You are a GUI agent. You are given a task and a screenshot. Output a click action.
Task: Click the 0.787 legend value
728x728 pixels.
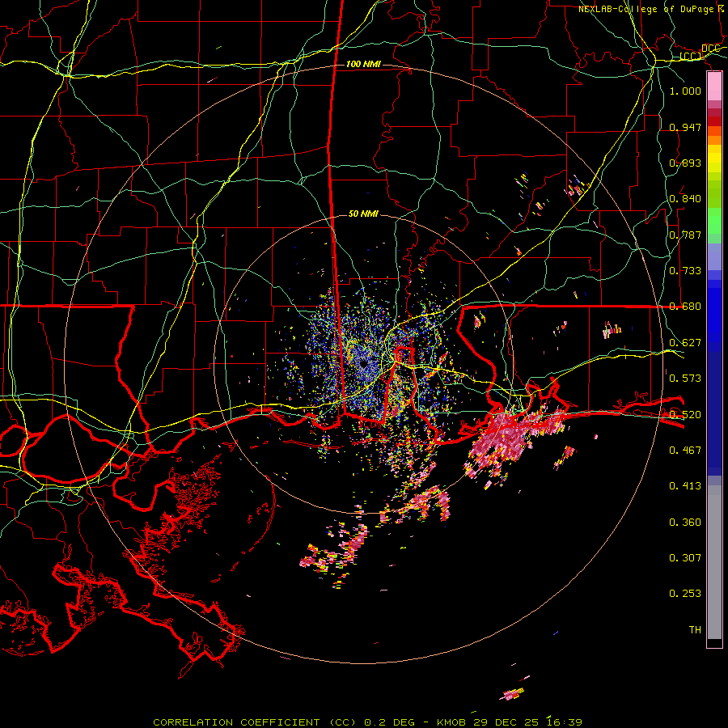coord(685,235)
